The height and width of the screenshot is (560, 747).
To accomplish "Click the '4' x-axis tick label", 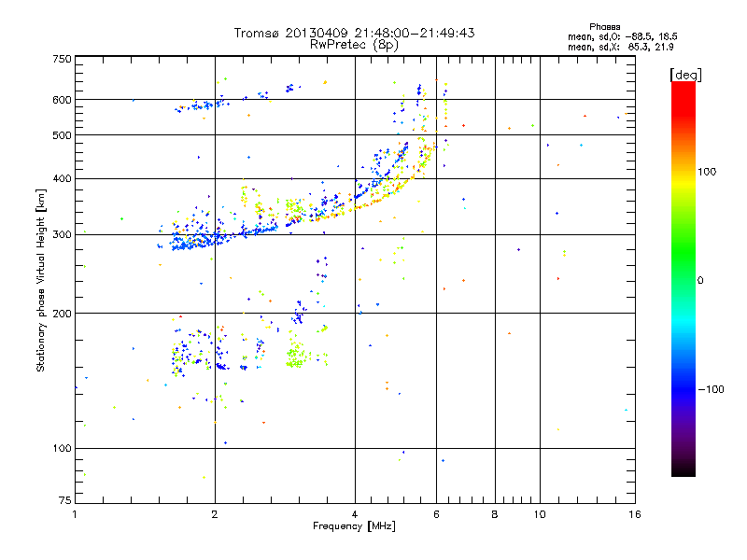I will coord(355,514).
